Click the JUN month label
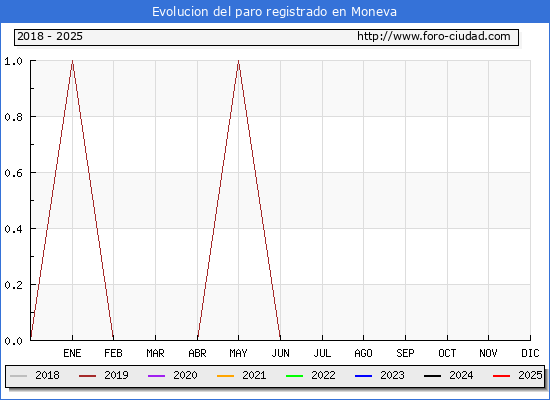 pos(281,353)
